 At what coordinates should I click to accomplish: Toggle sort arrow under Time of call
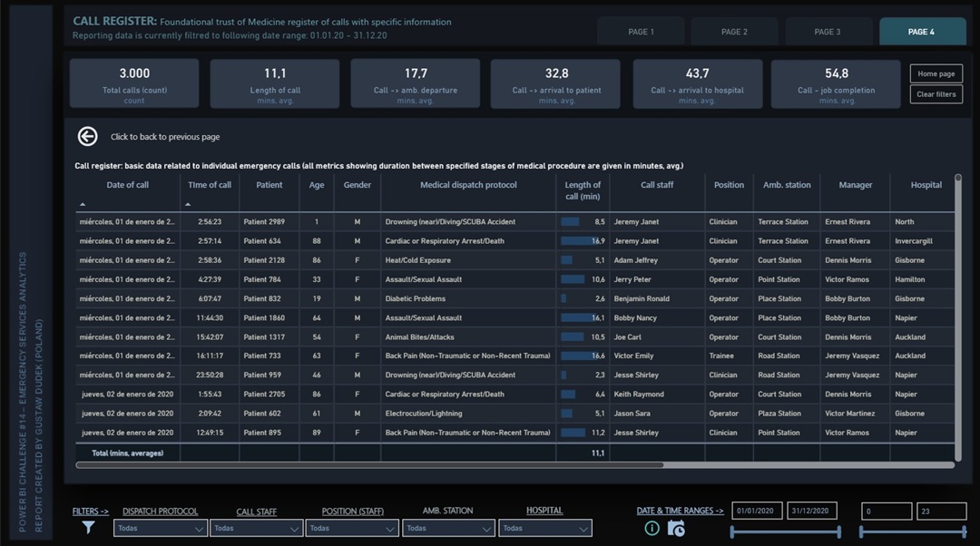pos(188,205)
